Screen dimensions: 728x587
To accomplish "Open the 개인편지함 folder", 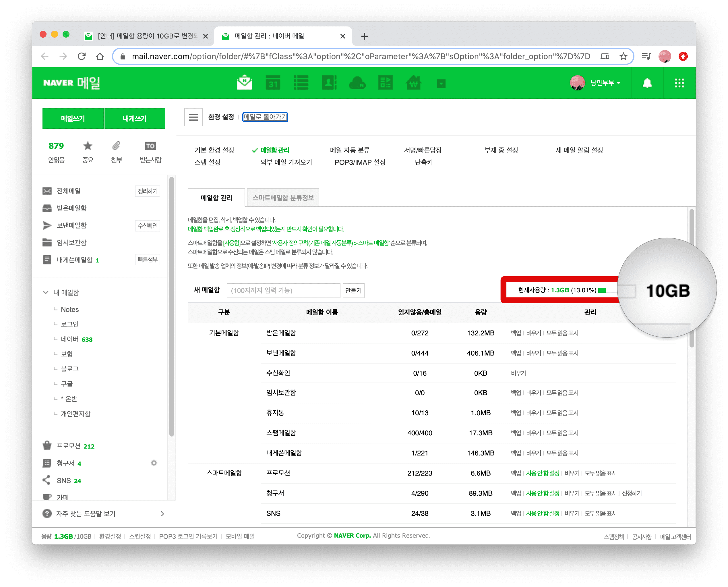I will click(75, 414).
